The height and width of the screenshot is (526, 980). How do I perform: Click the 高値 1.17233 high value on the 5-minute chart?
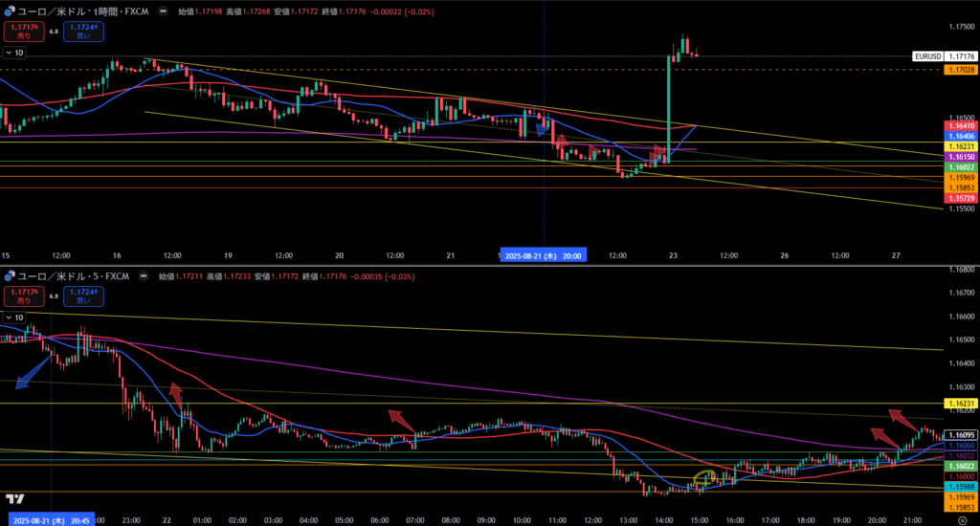pos(229,276)
